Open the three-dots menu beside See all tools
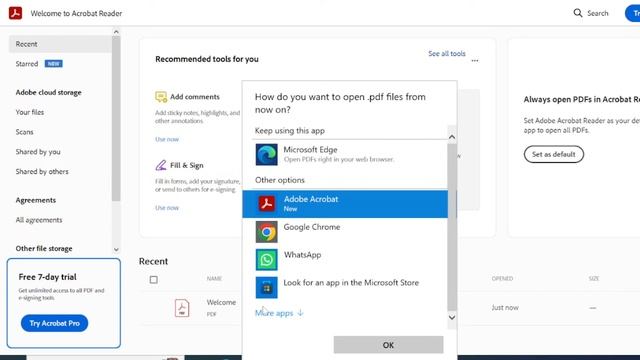Screen dimensions: 640x360 (475, 60)
